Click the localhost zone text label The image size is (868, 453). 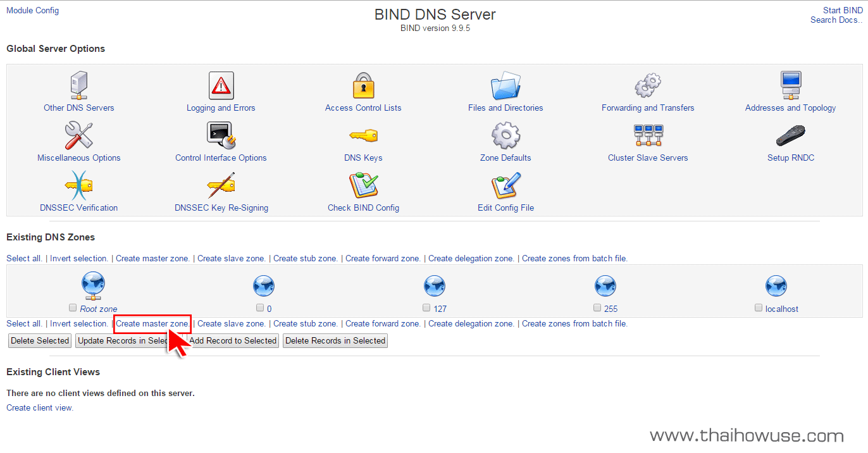pos(782,309)
